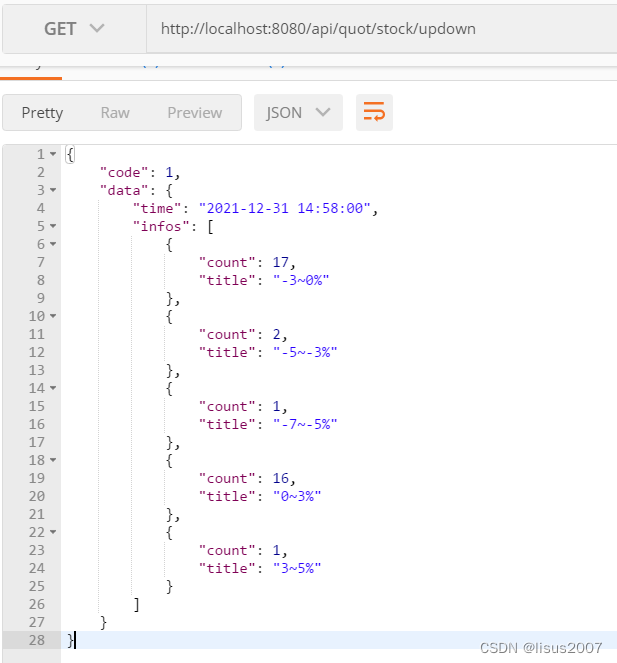Click the time value "2021-12-31 14:58:00"
617x663 pixels.
(x=285, y=208)
